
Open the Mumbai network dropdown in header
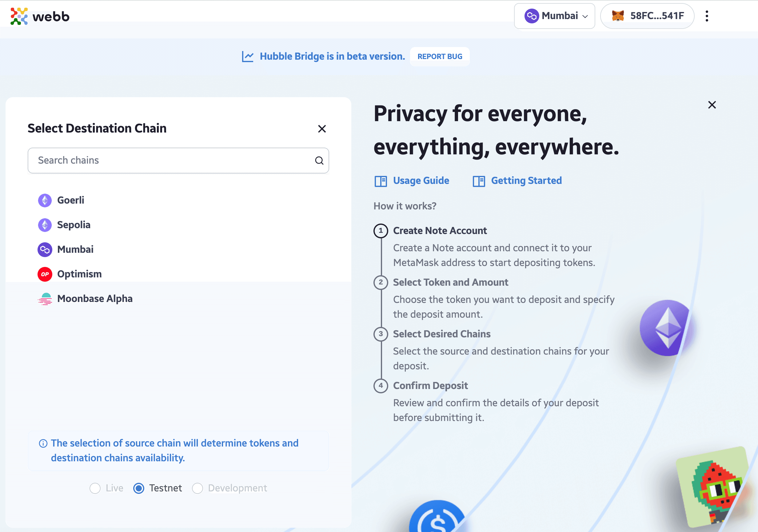554,16
